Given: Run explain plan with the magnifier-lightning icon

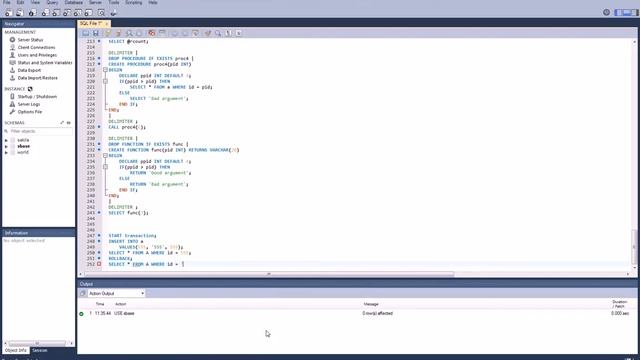Looking at the screenshot, I should pos(129,33).
